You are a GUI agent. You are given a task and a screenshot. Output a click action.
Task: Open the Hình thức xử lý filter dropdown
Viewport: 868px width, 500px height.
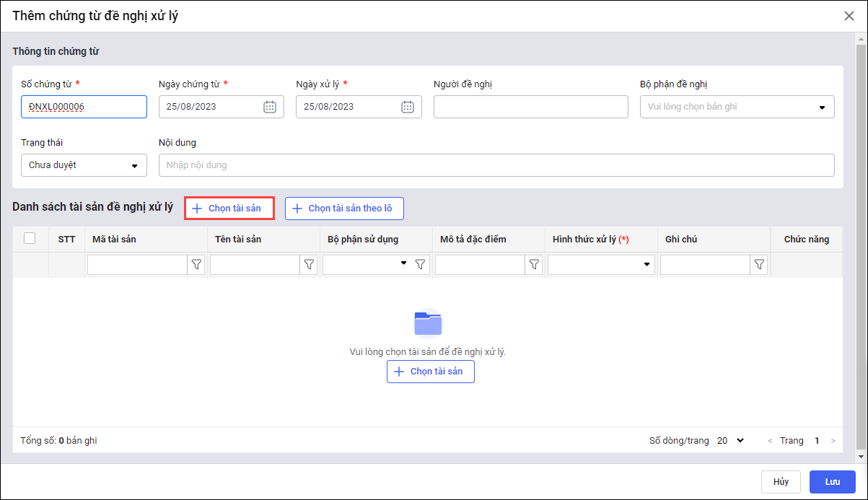(646, 265)
